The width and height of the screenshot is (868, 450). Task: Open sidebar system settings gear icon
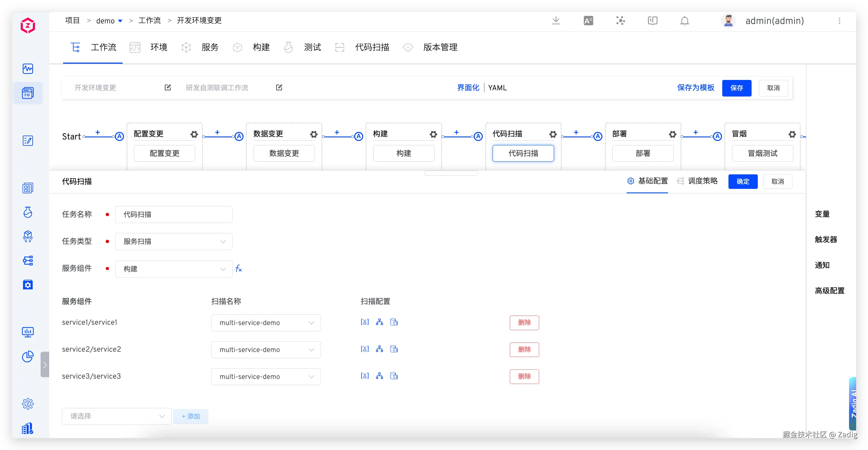(x=28, y=404)
